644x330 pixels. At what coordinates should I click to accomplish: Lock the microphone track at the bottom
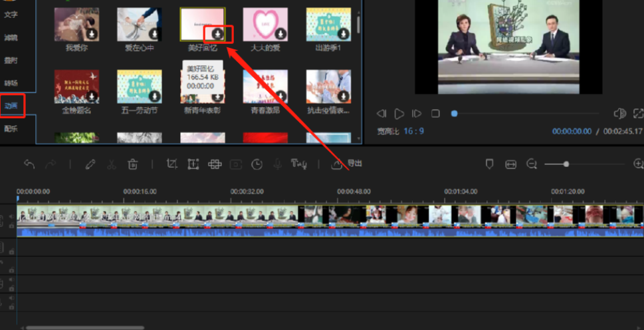pyautogui.click(x=11, y=307)
